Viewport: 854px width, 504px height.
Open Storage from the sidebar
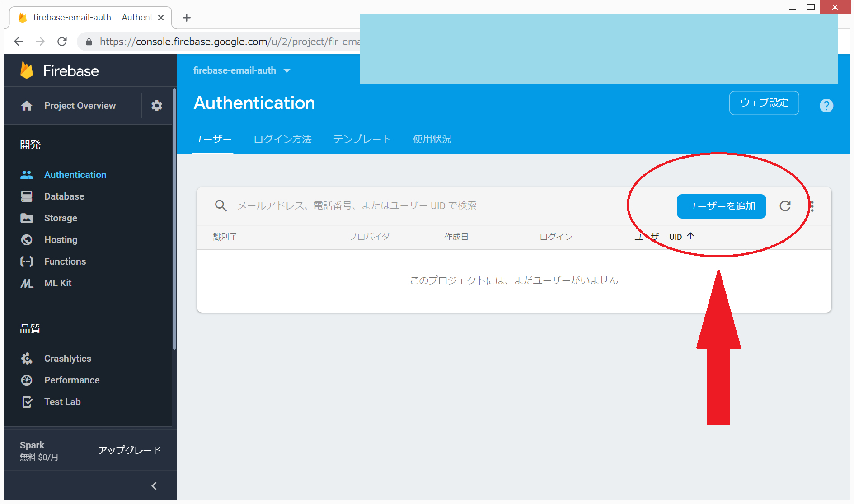(61, 218)
